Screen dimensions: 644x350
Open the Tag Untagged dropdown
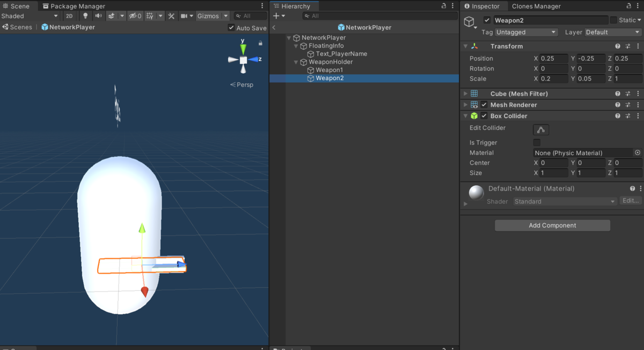coord(526,32)
